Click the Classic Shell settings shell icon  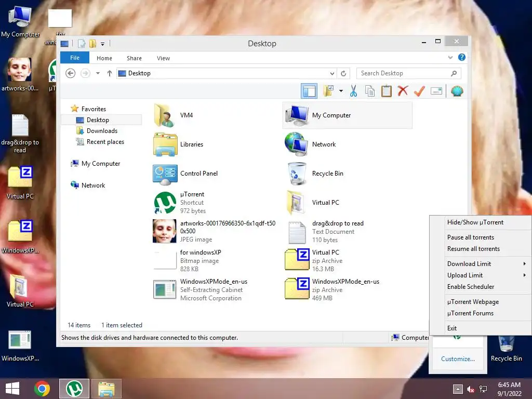click(457, 91)
